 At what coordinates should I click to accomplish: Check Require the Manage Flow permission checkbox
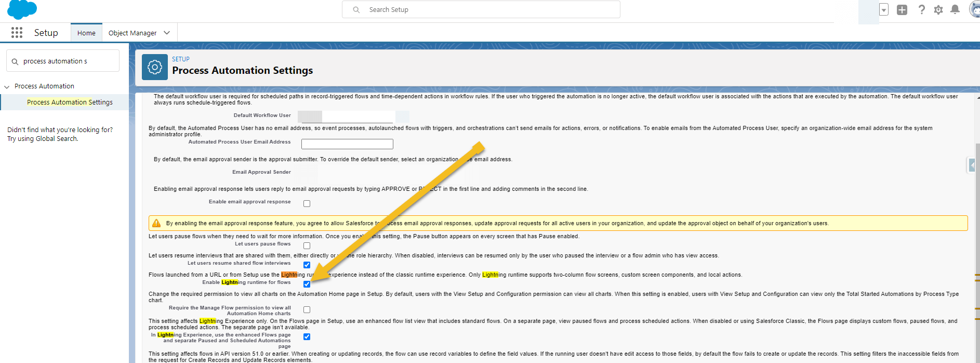pos(307,309)
